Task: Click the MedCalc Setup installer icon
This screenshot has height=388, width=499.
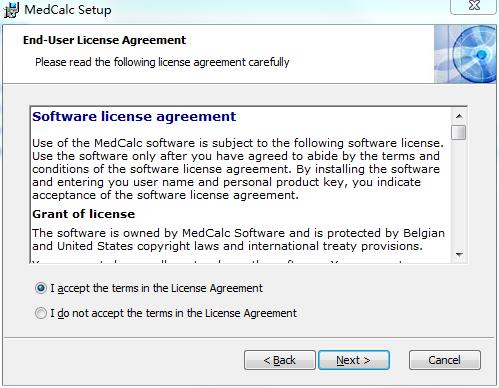Action: (x=11, y=10)
